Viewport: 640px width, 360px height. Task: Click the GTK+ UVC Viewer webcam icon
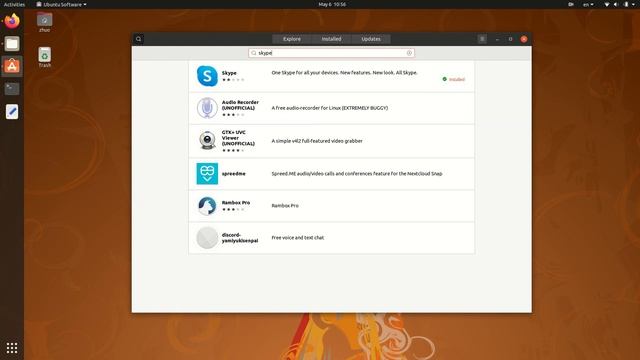point(207,141)
